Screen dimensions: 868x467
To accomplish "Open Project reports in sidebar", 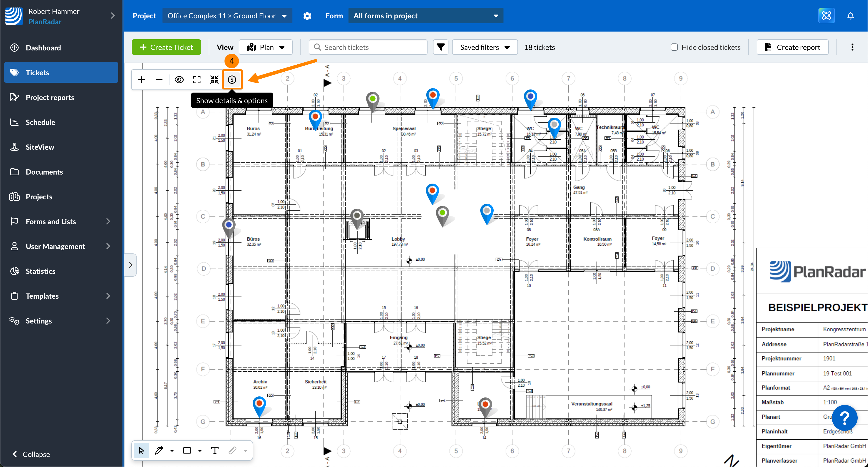I will 50,97.
